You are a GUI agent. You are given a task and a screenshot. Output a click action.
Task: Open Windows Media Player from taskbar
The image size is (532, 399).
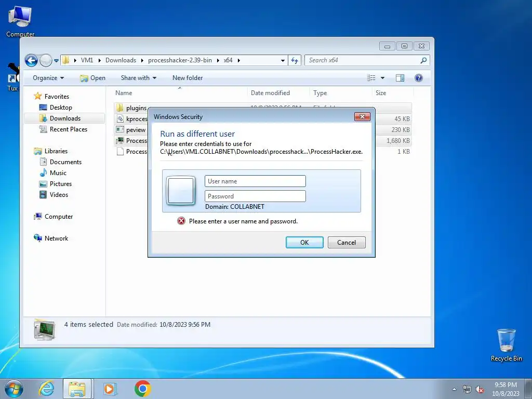tap(110, 389)
